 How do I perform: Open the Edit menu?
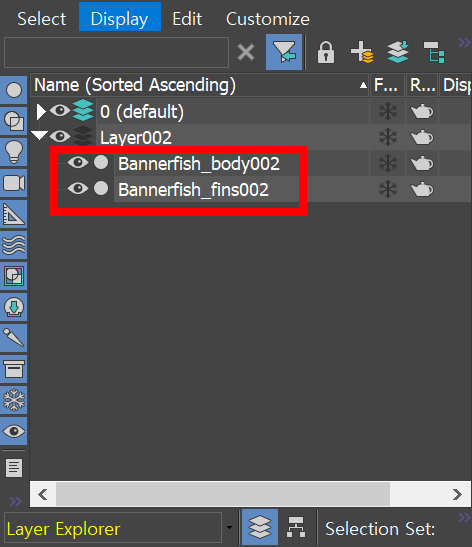[187, 19]
